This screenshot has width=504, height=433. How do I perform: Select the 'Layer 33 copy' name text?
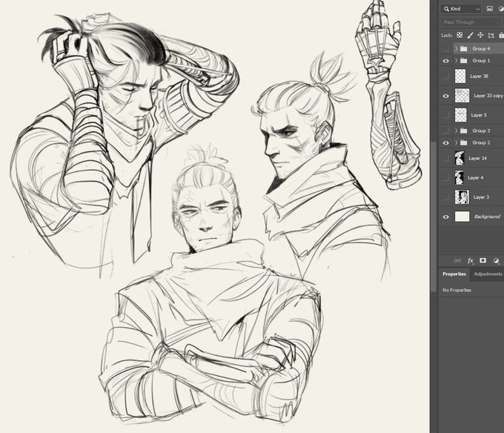[x=488, y=96]
